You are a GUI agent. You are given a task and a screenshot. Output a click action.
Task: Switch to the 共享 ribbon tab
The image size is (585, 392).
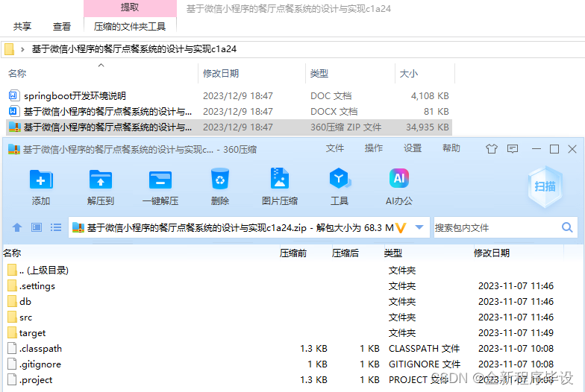[22, 27]
